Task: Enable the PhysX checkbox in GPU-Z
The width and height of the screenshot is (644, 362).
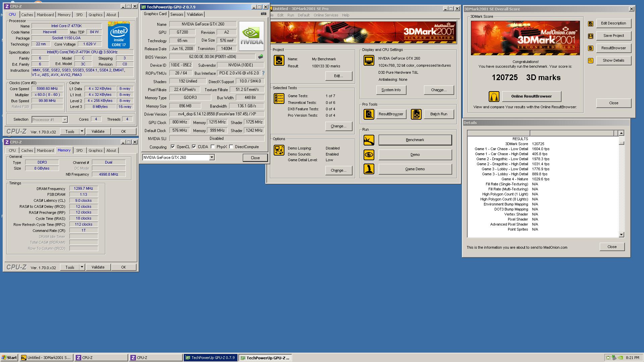Action: [x=213, y=146]
